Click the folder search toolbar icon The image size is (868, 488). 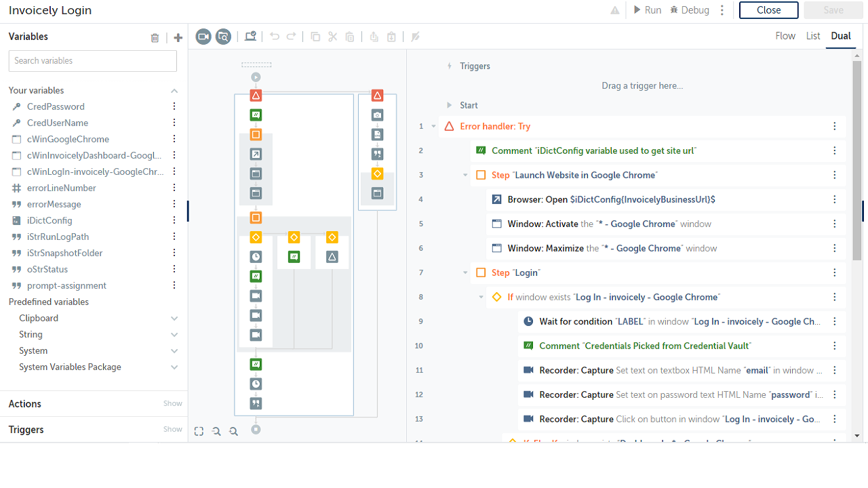coord(223,37)
